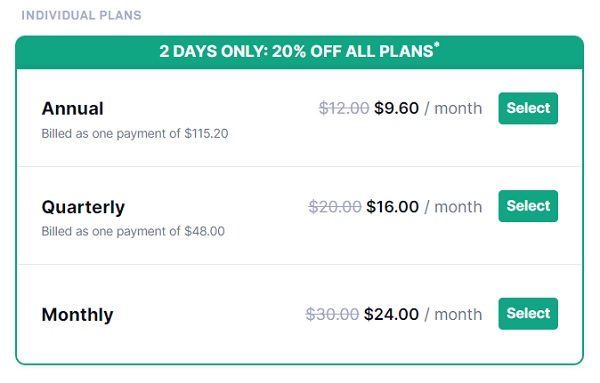
Task: Click the struck-through $12.00 price
Action: pos(344,108)
